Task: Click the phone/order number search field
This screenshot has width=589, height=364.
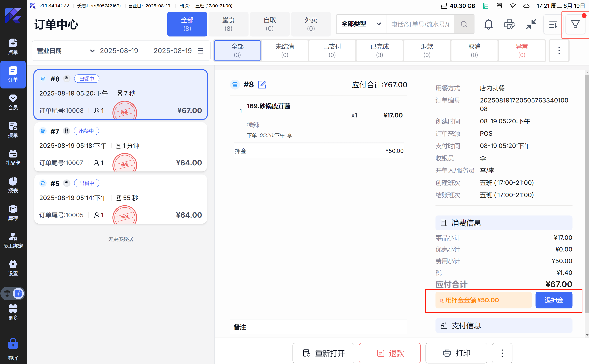Action: tap(420, 24)
